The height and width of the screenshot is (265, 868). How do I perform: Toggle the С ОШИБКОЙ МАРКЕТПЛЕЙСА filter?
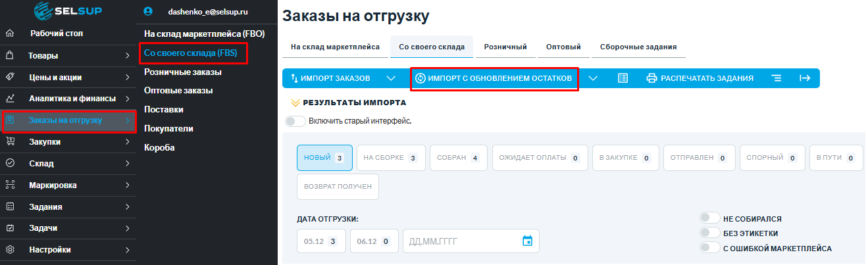click(710, 248)
